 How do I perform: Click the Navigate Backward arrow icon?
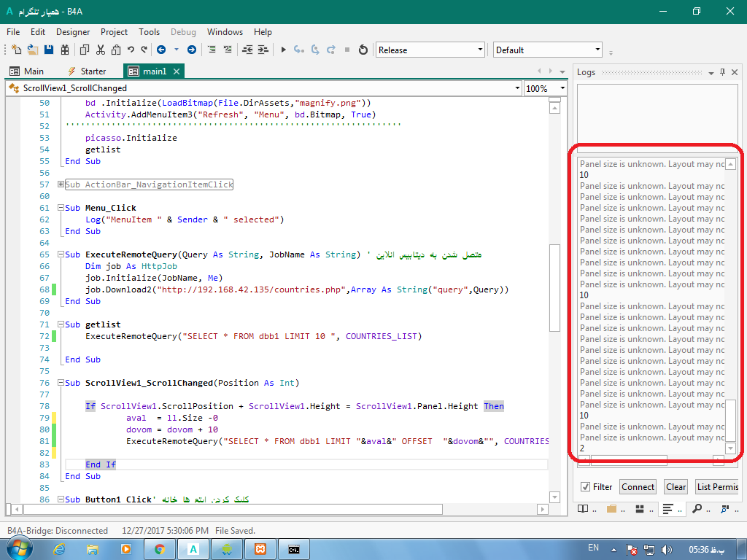[160, 50]
